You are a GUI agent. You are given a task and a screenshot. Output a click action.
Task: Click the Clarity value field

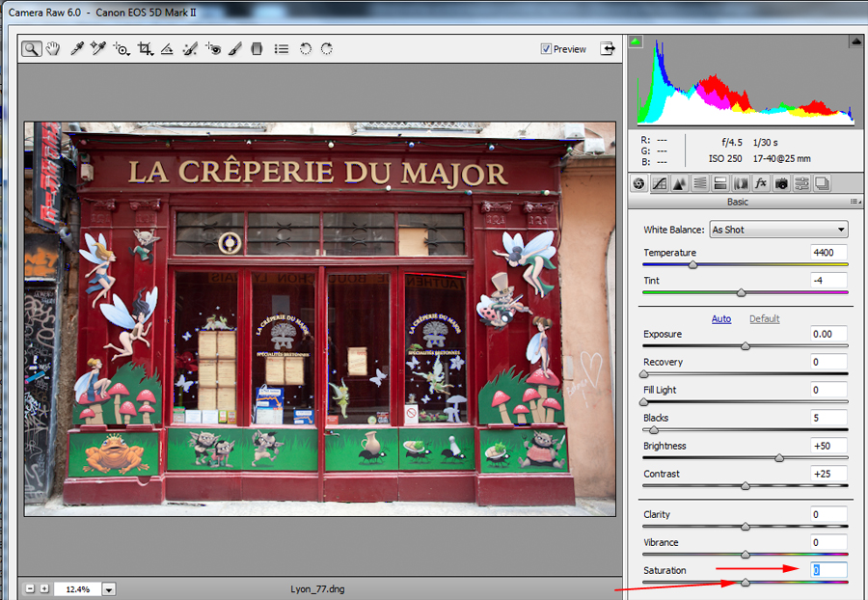[828, 514]
